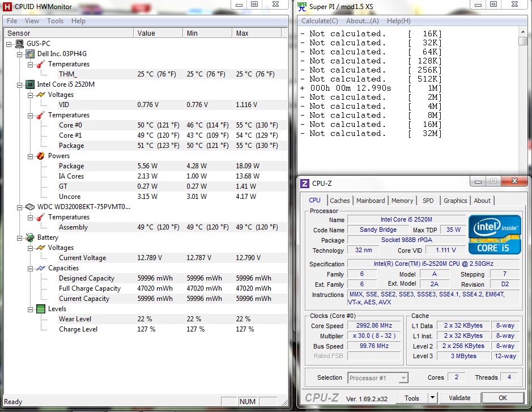Click the Intel Core i5 logo in CPU-Z
The width and height of the screenshot is (532, 412).
[x=495, y=234]
